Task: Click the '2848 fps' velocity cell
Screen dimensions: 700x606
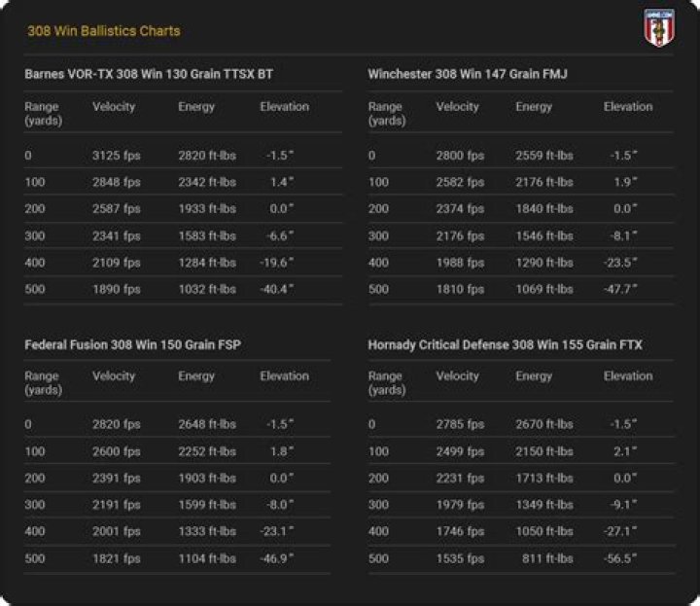Action: point(117,182)
